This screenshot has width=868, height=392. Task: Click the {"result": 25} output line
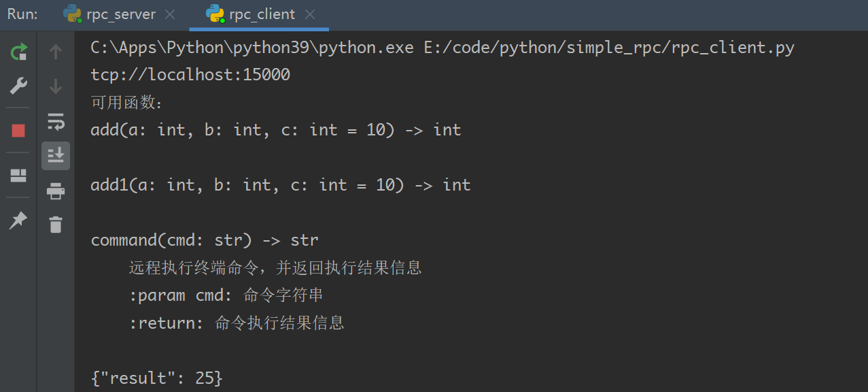coord(156,378)
